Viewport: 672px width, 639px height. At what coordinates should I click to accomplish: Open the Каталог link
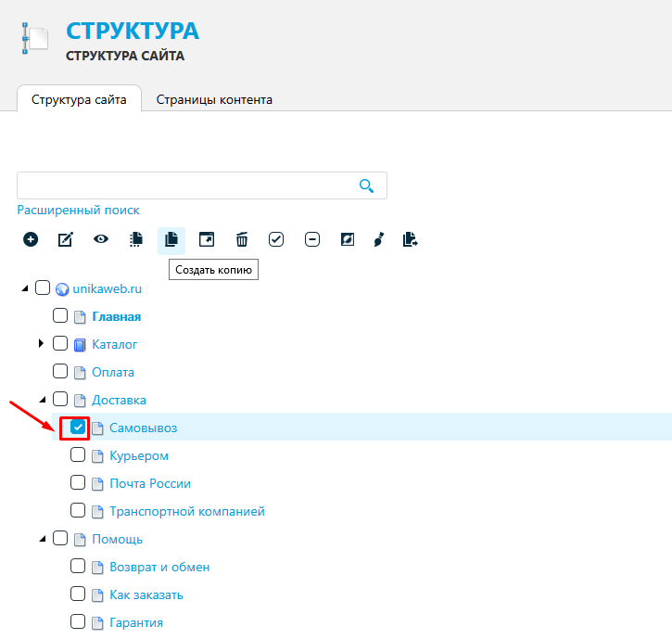[114, 344]
